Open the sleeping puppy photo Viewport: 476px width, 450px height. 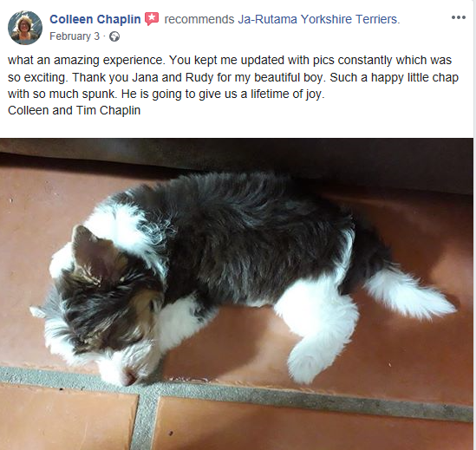(237, 294)
